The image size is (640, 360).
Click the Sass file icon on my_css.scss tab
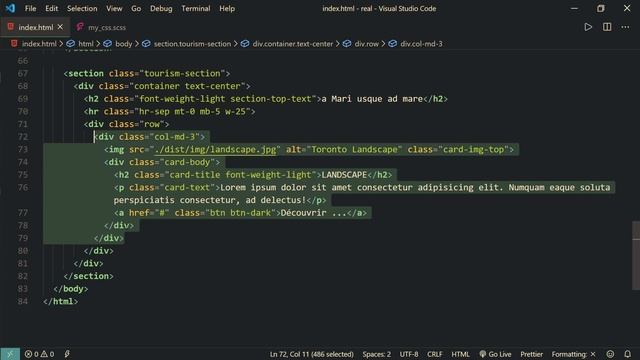point(80,27)
